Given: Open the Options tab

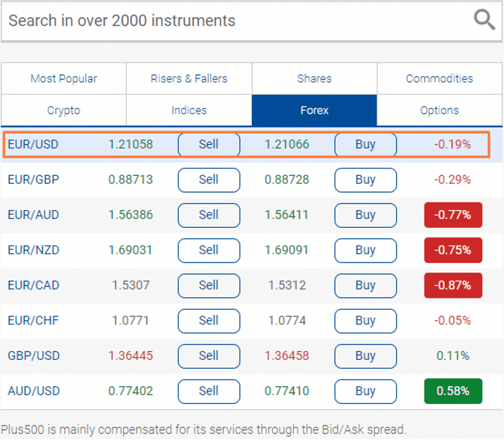Looking at the screenshot, I should (439, 110).
